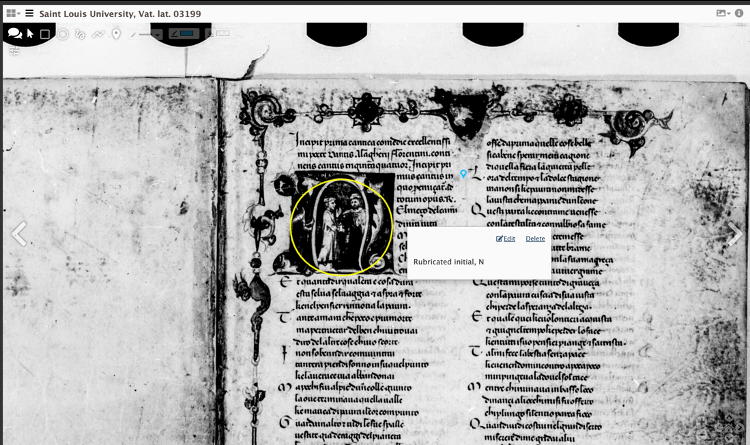This screenshot has height=445, width=750.
Task: Pan the image left with arrow
Action: click(x=719, y=428)
